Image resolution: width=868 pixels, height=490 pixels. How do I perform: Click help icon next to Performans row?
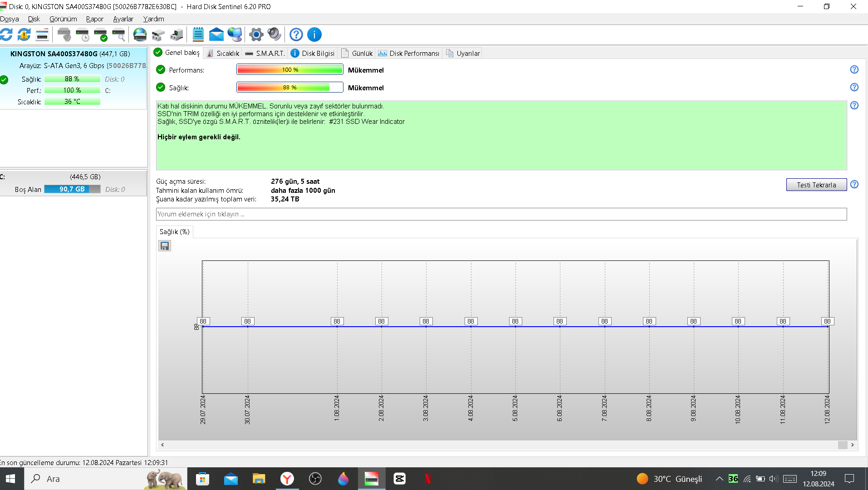click(x=854, y=69)
